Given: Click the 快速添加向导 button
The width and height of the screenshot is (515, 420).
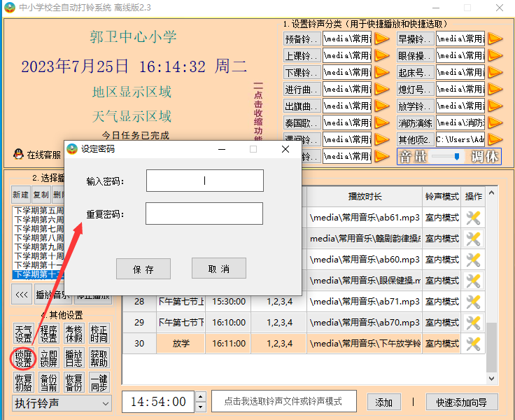Looking at the screenshot, I should pyautogui.click(x=461, y=402).
